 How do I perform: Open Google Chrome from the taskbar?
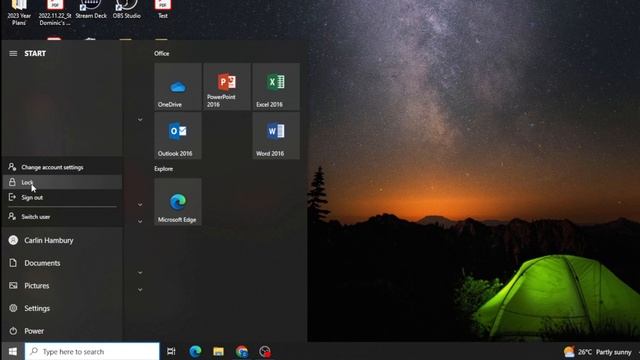(x=242, y=351)
